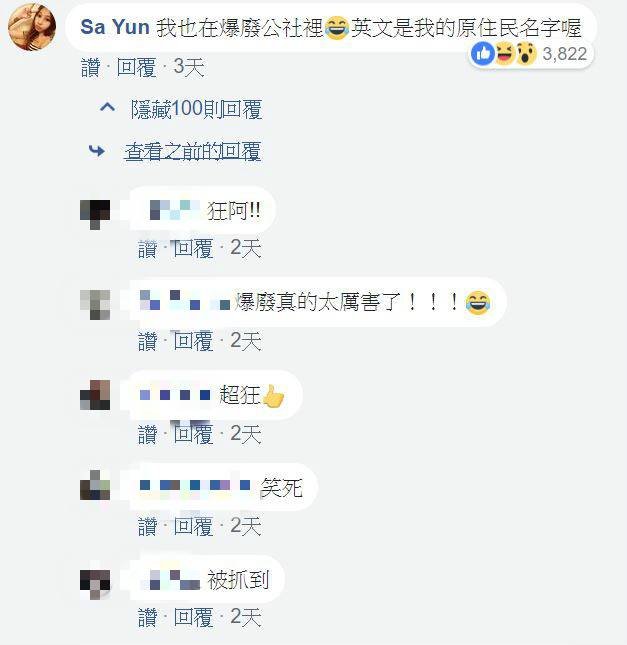Click the laughing Haha reaction icon

tap(505, 54)
